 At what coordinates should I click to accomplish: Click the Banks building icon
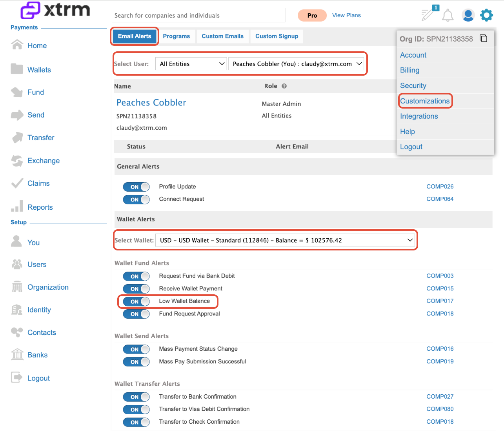tap(17, 354)
